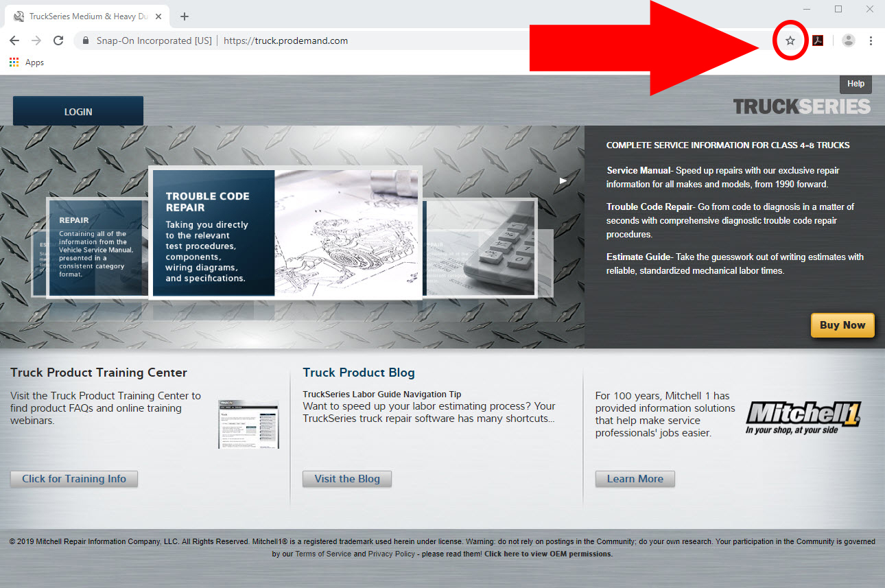
Task: Reload the page with refresh icon
Action: [58, 40]
